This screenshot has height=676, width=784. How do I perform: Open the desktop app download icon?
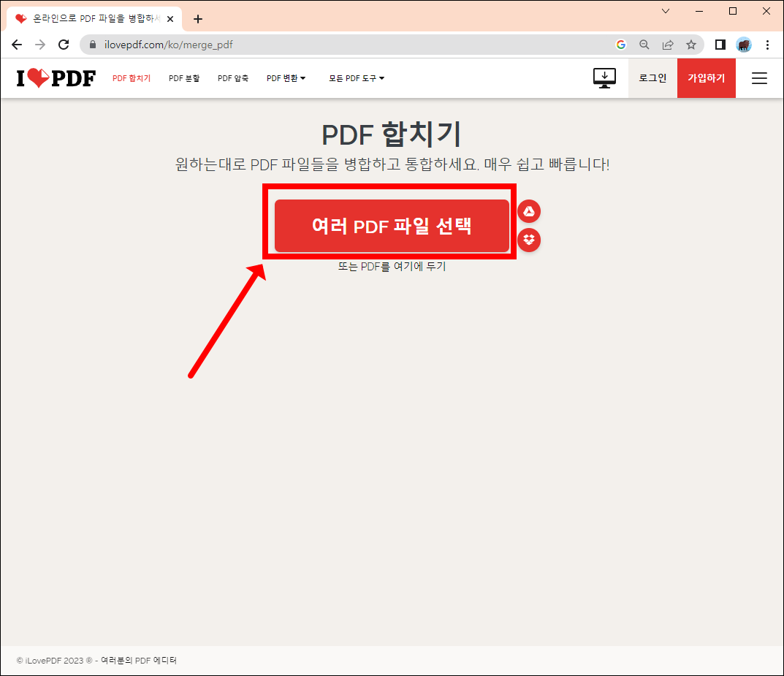point(604,77)
